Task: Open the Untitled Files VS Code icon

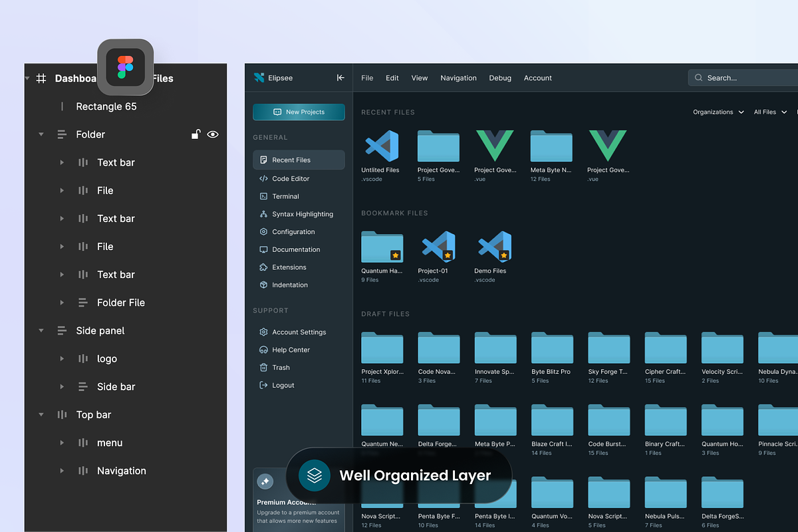Action: click(x=382, y=146)
